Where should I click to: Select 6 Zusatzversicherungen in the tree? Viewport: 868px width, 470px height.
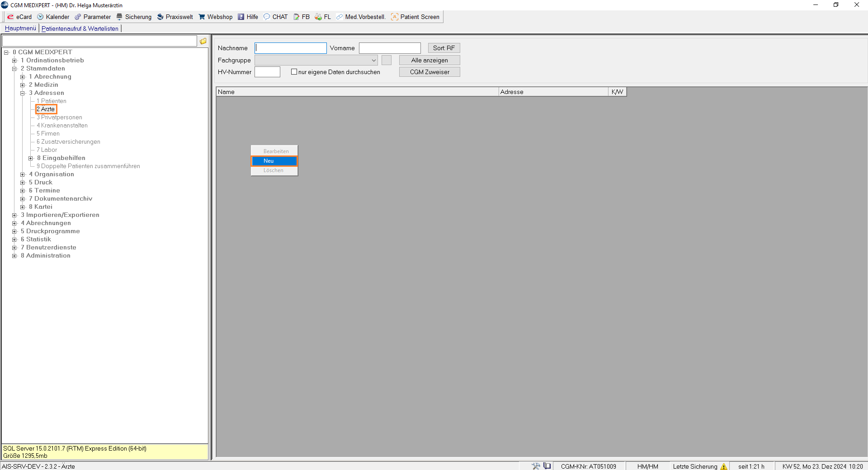tap(68, 142)
